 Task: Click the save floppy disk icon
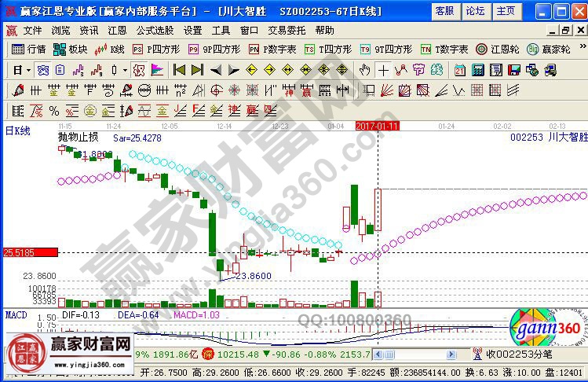pos(514,69)
